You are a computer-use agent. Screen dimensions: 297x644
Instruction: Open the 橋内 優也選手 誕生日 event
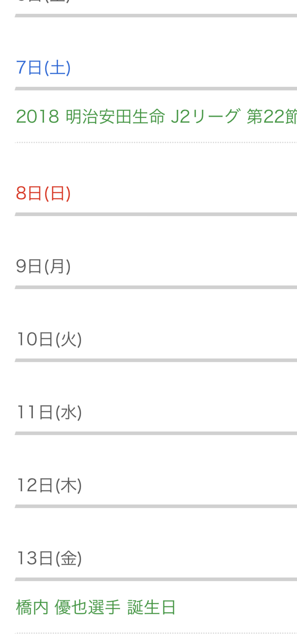click(96, 607)
